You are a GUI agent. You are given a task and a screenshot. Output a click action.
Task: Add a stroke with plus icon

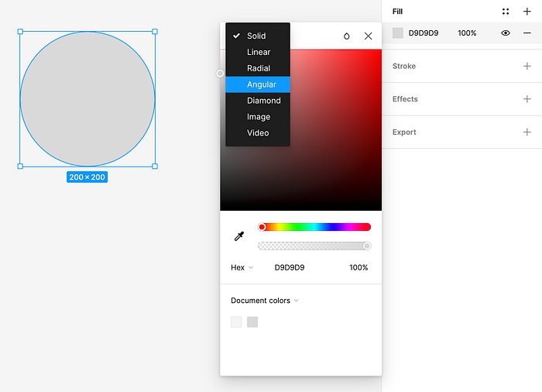tap(527, 66)
